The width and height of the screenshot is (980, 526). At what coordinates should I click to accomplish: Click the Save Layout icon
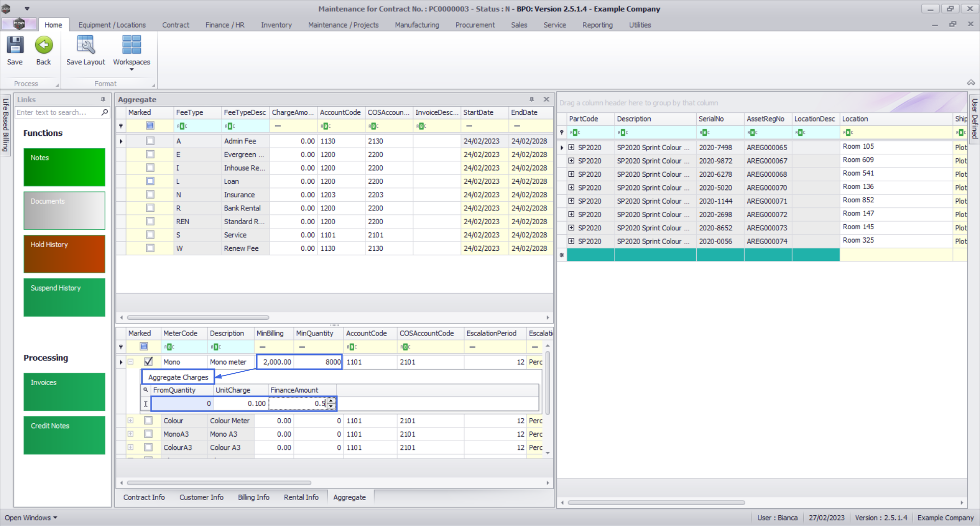coord(85,45)
